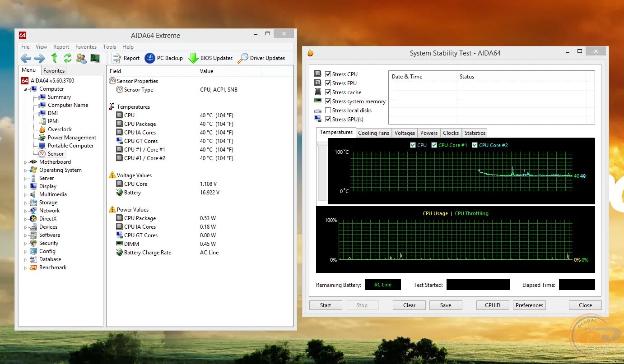The image size is (624, 364).
Task: Click the Operating System Windows flag icon
Action: (x=33, y=170)
